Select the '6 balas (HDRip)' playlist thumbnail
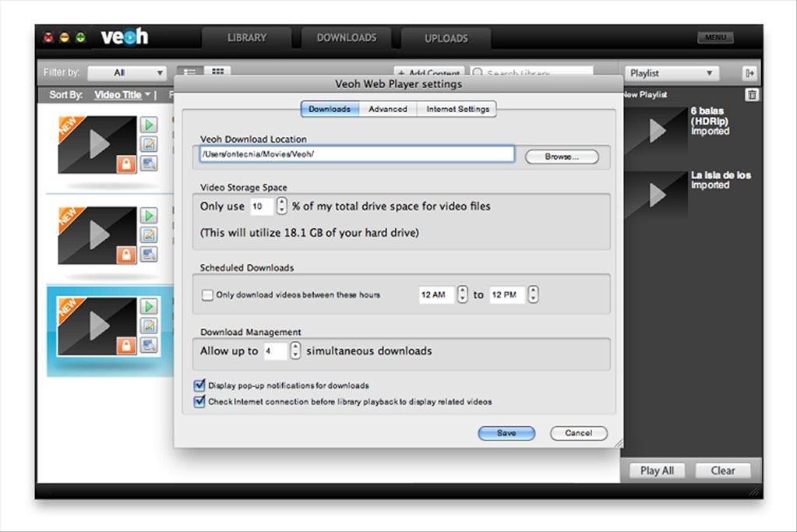Image resolution: width=797 pixels, height=532 pixels. pos(656,130)
